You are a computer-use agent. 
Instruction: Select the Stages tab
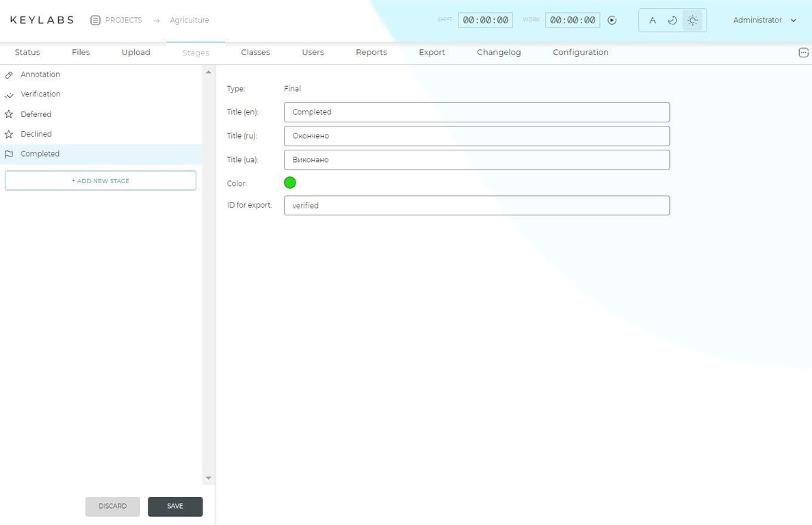coord(196,53)
